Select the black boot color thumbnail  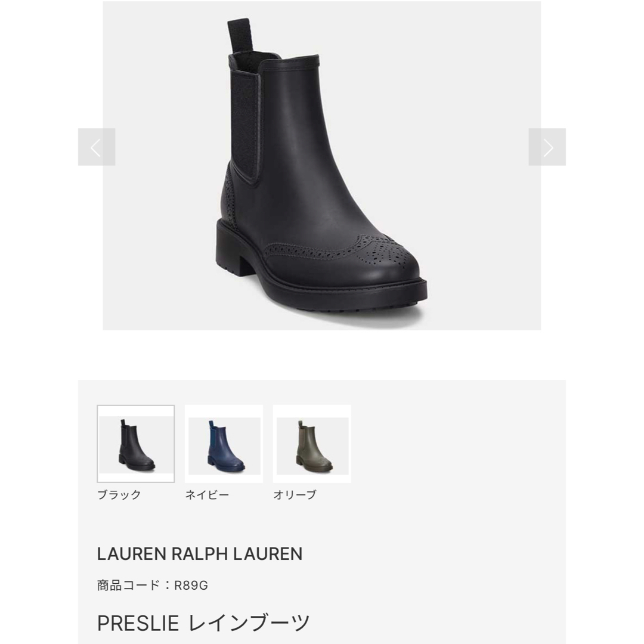(x=135, y=444)
